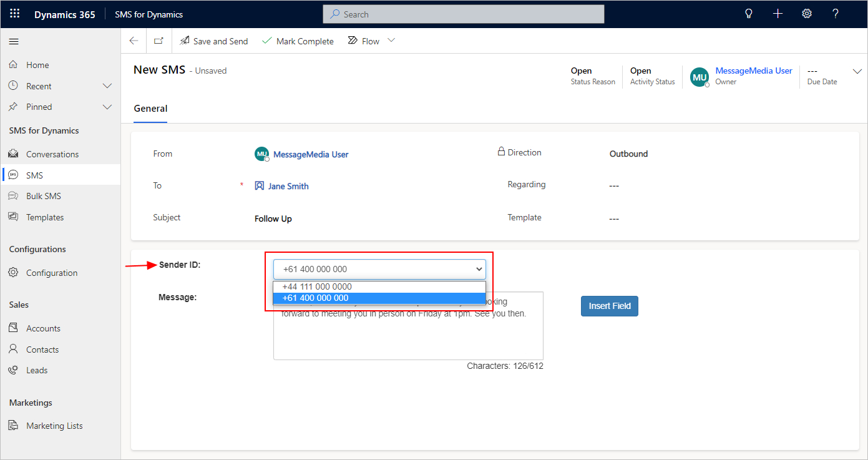
Task: Open the help question mark icon
Action: pyautogui.click(x=836, y=14)
